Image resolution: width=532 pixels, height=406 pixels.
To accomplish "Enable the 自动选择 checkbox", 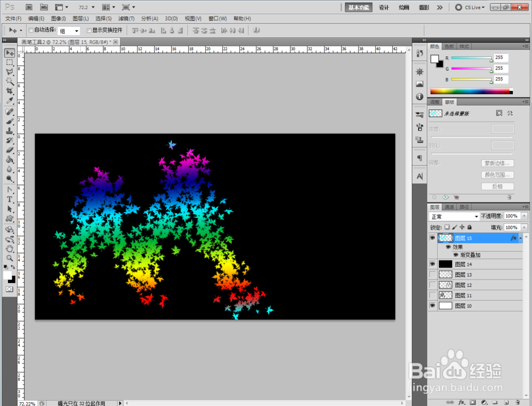I will [31, 30].
